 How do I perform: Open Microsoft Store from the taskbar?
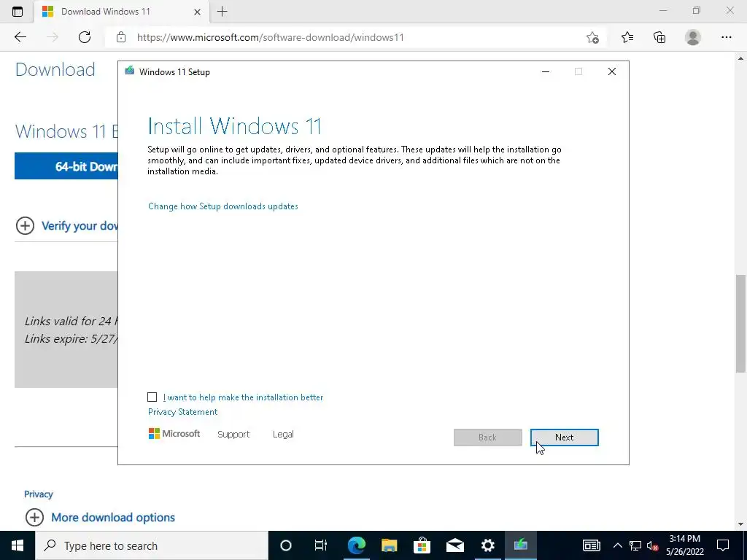(422, 545)
